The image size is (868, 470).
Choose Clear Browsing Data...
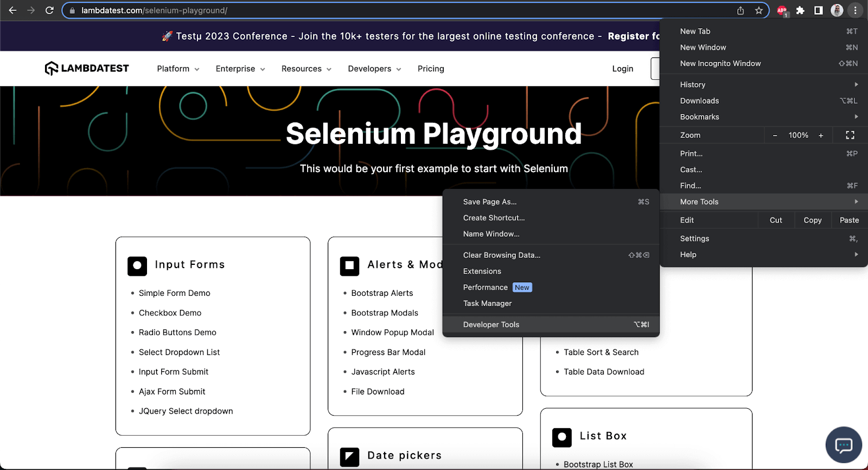[551, 255]
